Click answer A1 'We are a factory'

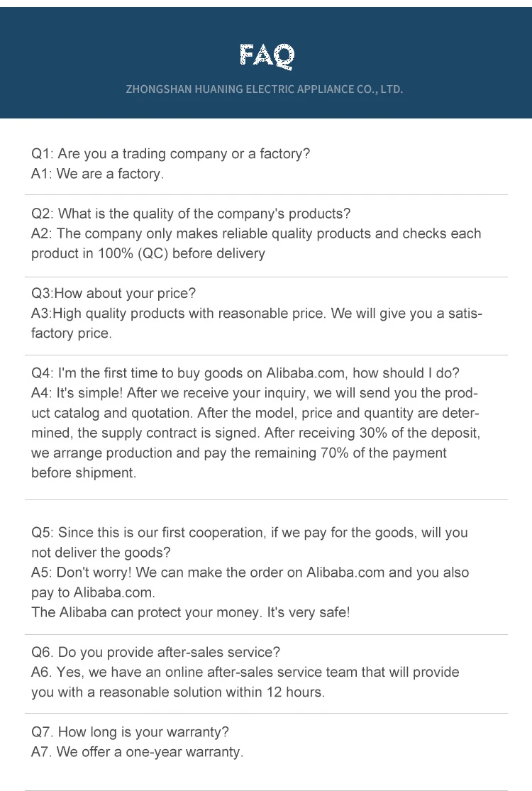[97, 174]
